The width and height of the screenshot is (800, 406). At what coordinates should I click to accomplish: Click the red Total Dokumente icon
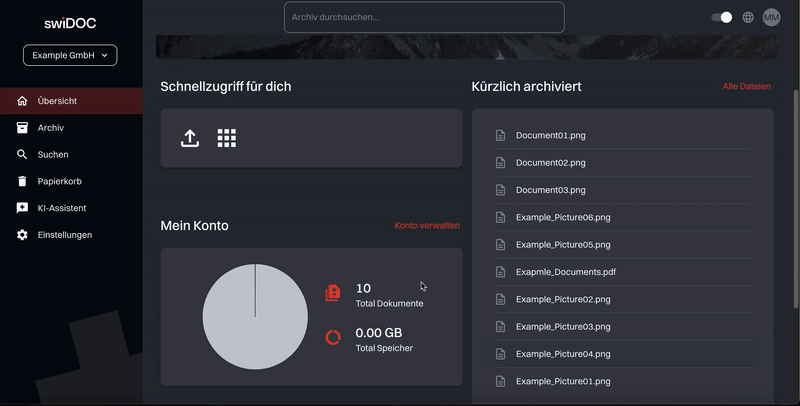click(x=333, y=293)
